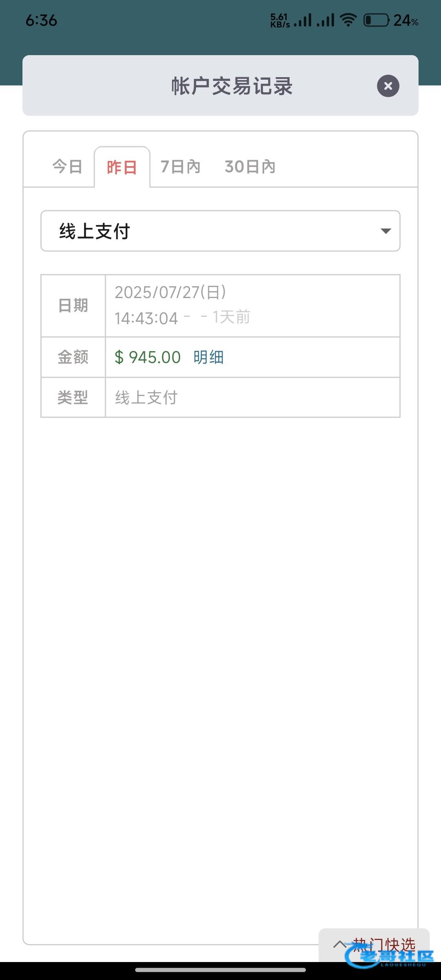441x980 pixels.
Task: Expand 热门快选 with the up chevron
Action: [340, 944]
